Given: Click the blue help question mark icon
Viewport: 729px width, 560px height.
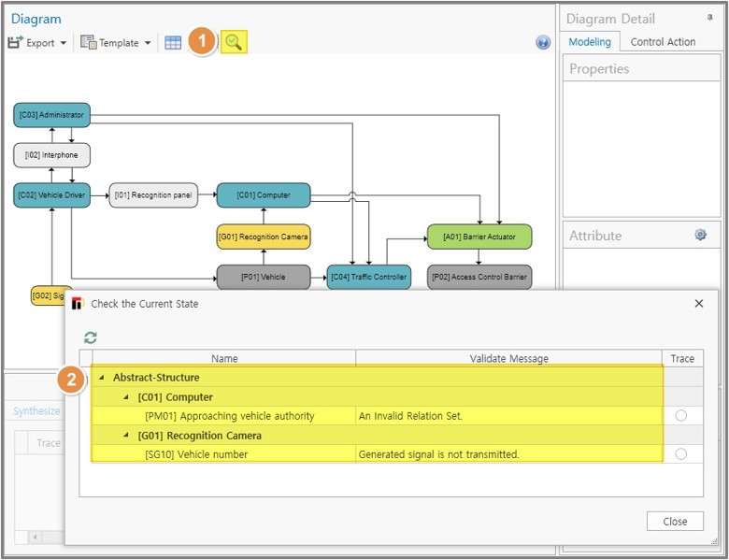Looking at the screenshot, I should click(x=543, y=43).
